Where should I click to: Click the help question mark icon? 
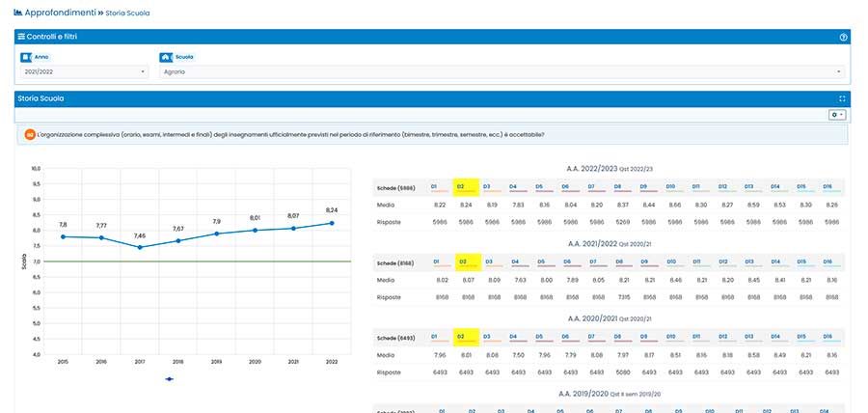843,37
